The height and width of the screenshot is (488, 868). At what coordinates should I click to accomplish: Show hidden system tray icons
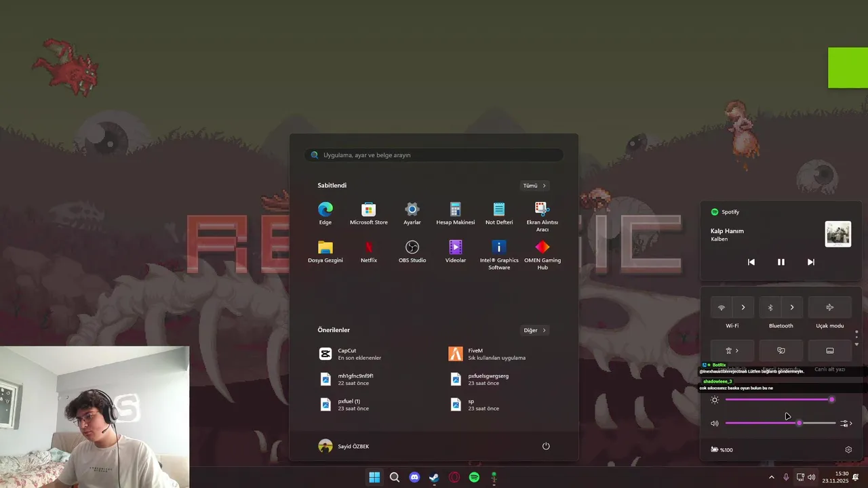pyautogui.click(x=771, y=477)
